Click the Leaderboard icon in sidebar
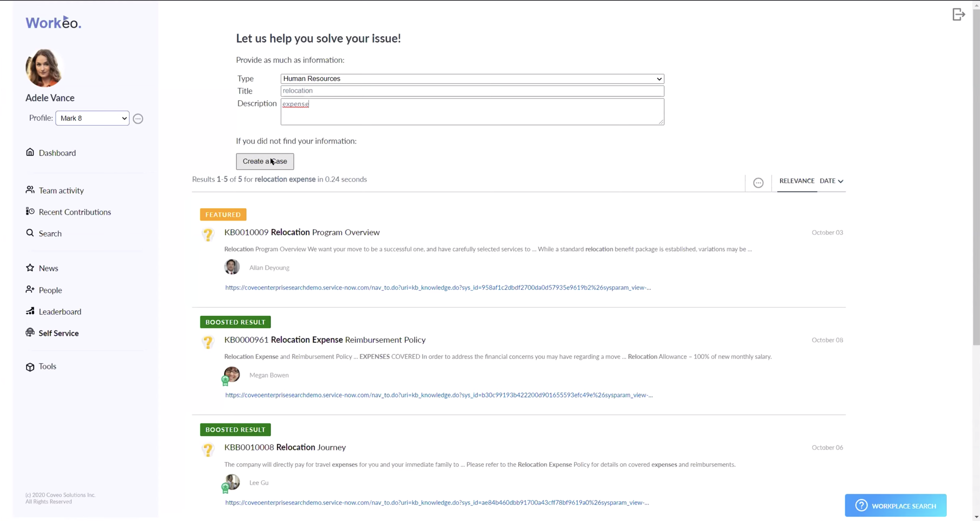The image size is (980, 521). point(30,311)
